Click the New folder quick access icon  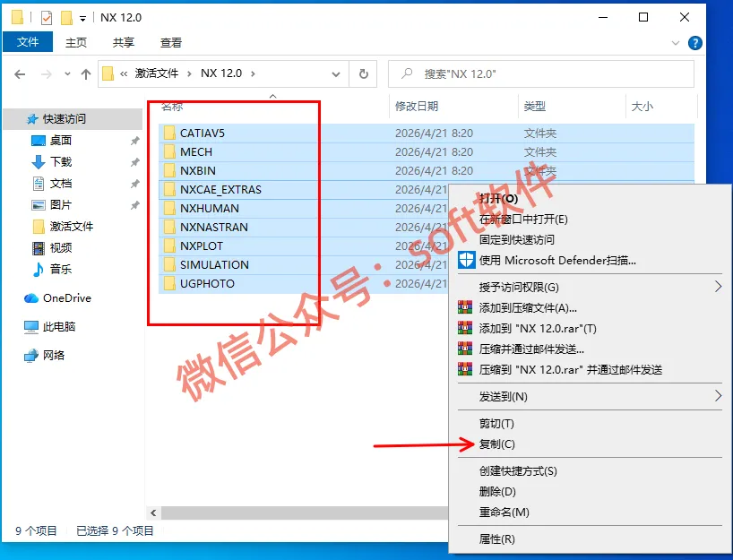coord(66,18)
